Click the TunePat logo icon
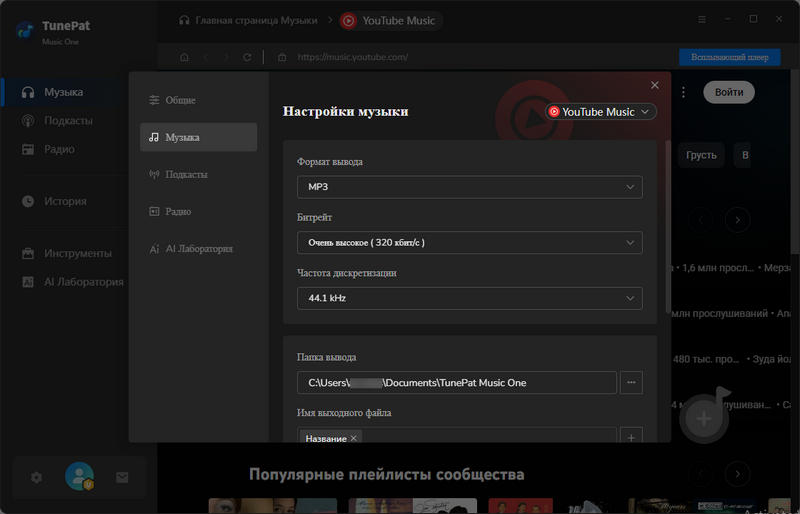Viewport: 800px width, 514px height. 24,30
